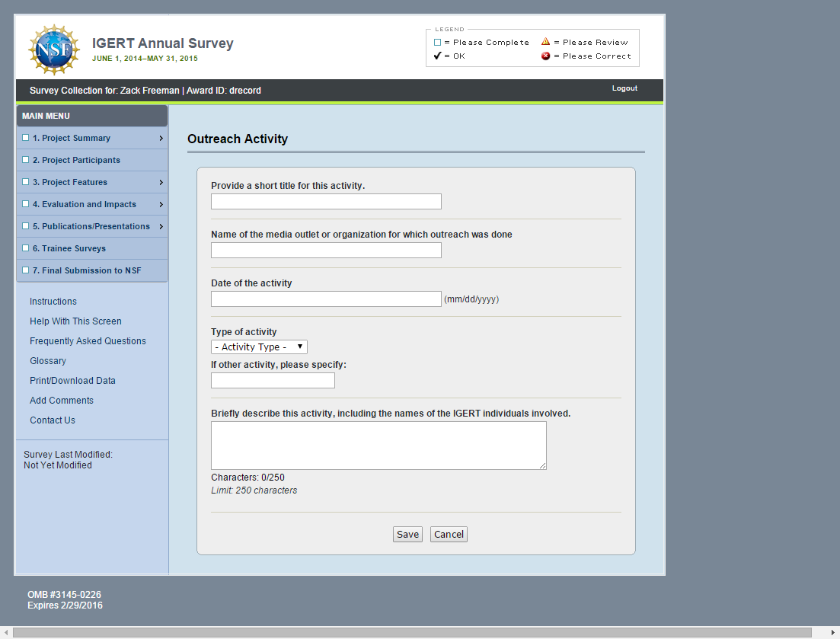The height and width of the screenshot is (639, 840).
Task: Click the Please Review warning triangle icon
Action: click(x=545, y=42)
